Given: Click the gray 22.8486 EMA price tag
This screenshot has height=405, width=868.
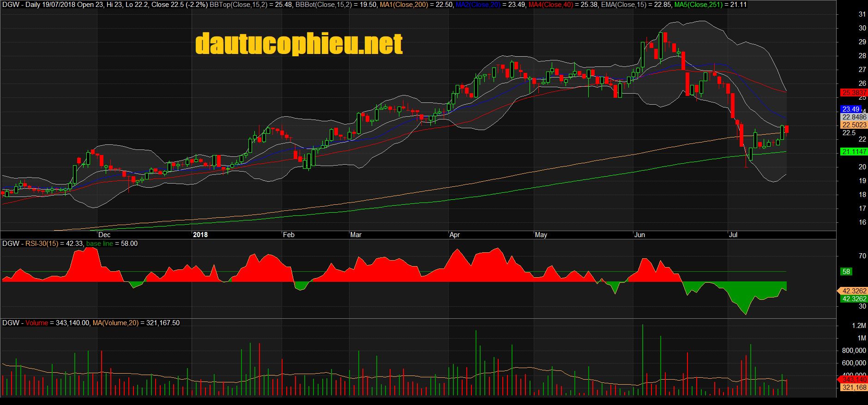Looking at the screenshot, I should (854, 117).
